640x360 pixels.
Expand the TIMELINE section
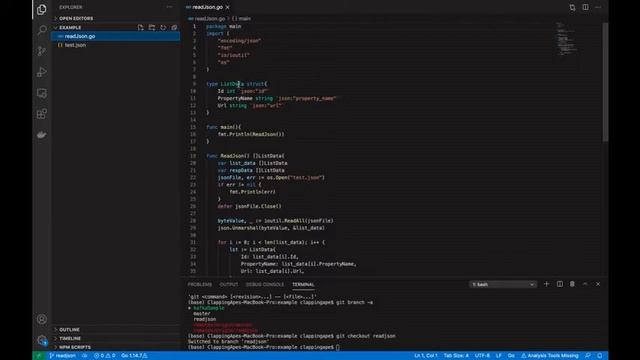116,338
